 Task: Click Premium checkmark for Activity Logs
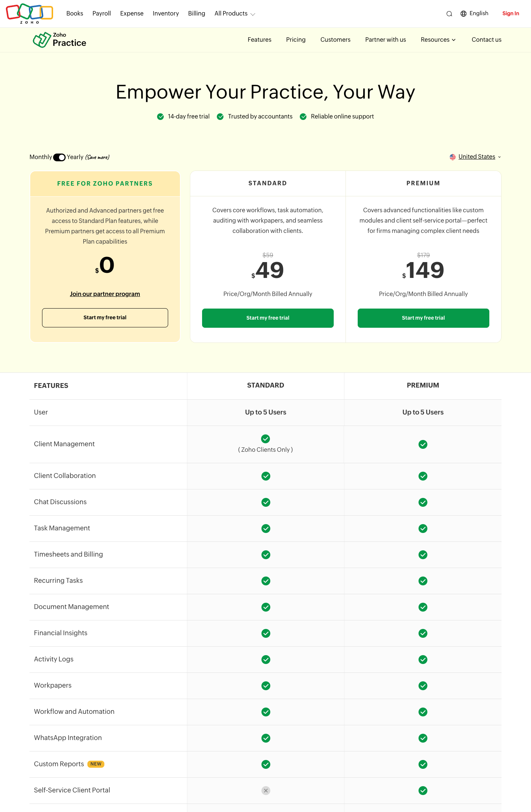pos(423,660)
